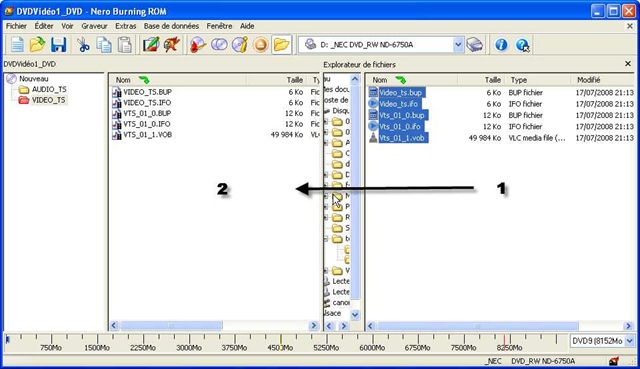Expand the 'A' folder node in folder tree
640x369 pixels.
326,143
